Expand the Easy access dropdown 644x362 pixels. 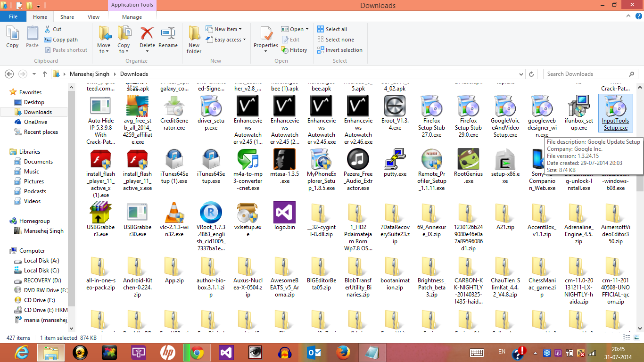(x=226, y=40)
